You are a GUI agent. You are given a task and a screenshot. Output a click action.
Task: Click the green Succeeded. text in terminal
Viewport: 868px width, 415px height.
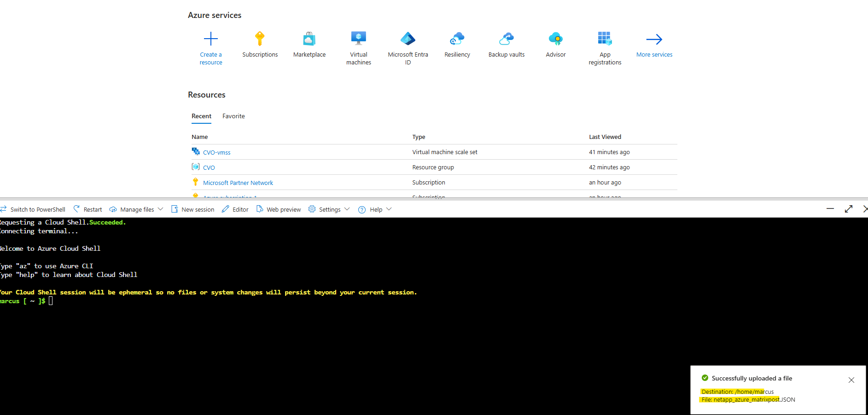pyautogui.click(x=107, y=222)
